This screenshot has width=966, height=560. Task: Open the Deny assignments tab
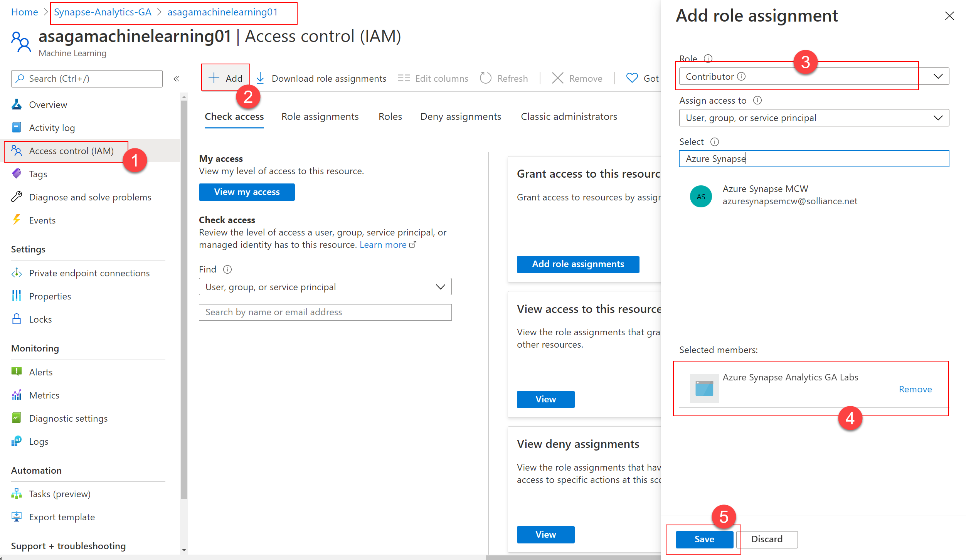(461, 116)
